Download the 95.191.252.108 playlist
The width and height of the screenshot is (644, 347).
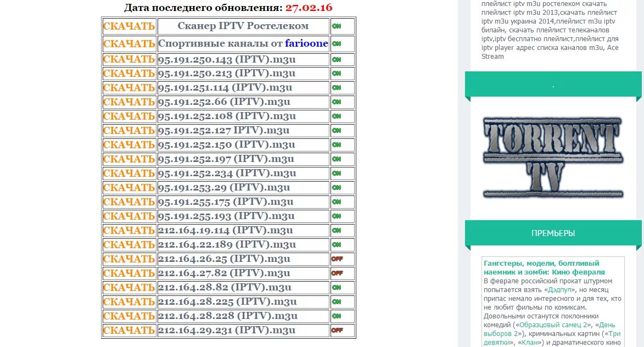point(129,116)
